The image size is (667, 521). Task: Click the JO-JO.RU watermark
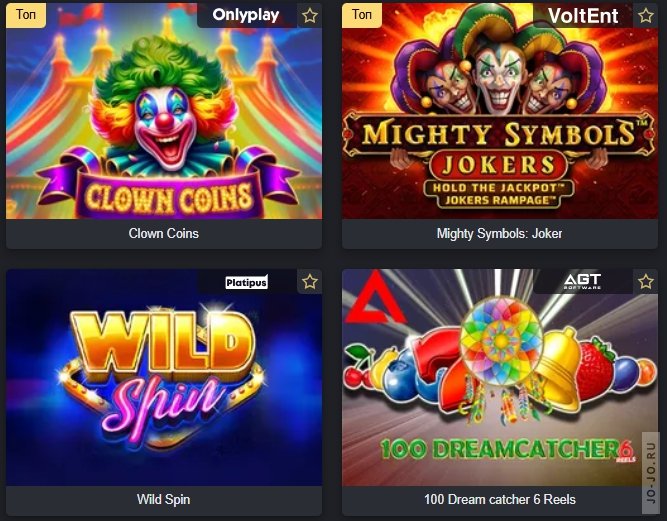point(650,472)
